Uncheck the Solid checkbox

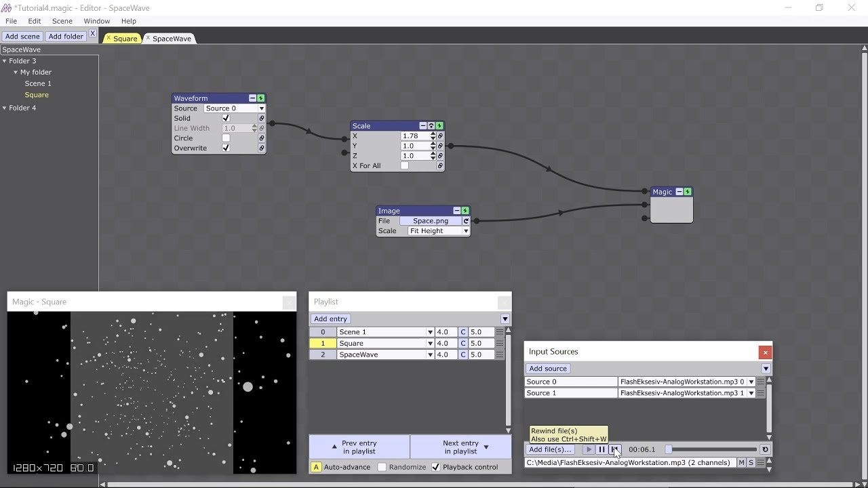point(226,118)
